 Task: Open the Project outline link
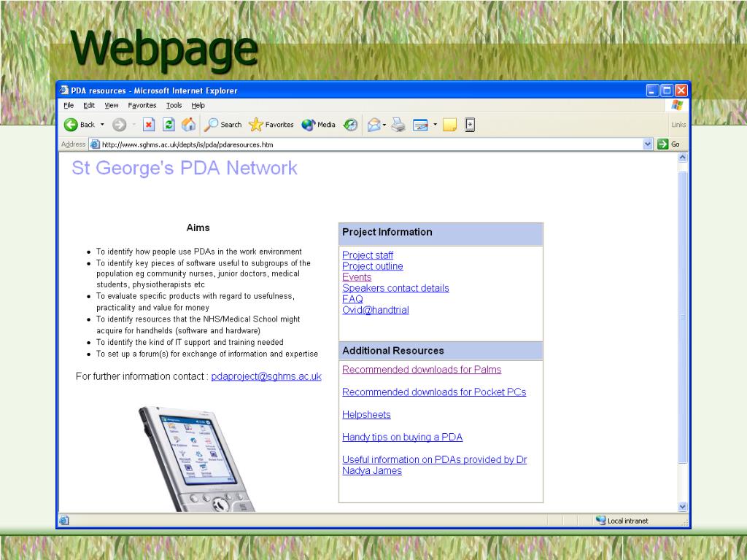tap(373, 266)
